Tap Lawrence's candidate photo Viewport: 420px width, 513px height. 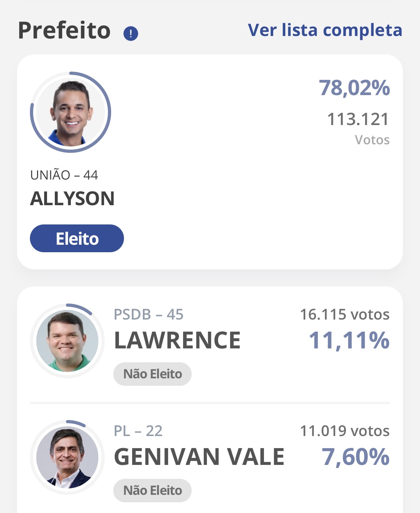coord(67,341)
